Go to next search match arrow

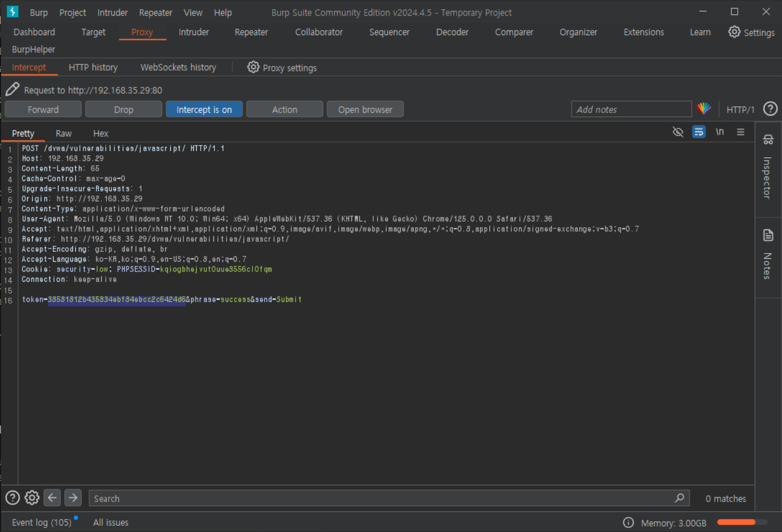tap(73, 497)
